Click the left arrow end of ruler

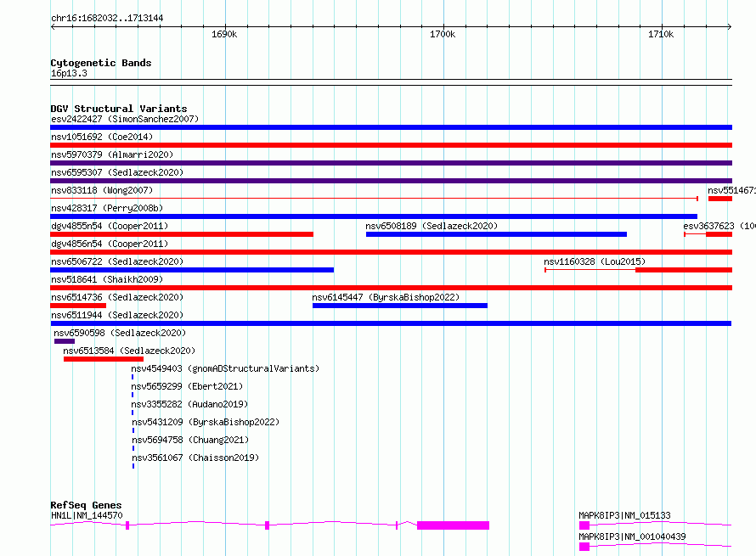(x=53, y=26)
